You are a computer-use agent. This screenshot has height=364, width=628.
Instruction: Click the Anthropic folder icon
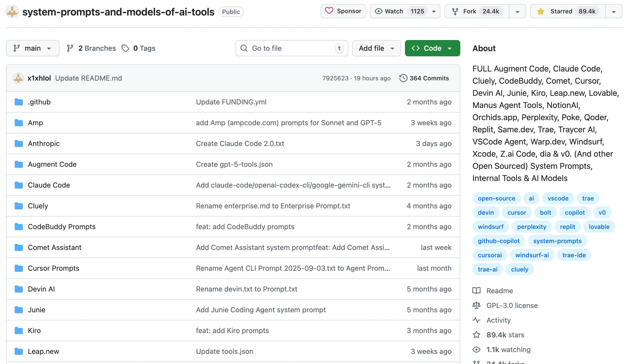(19, 143)
